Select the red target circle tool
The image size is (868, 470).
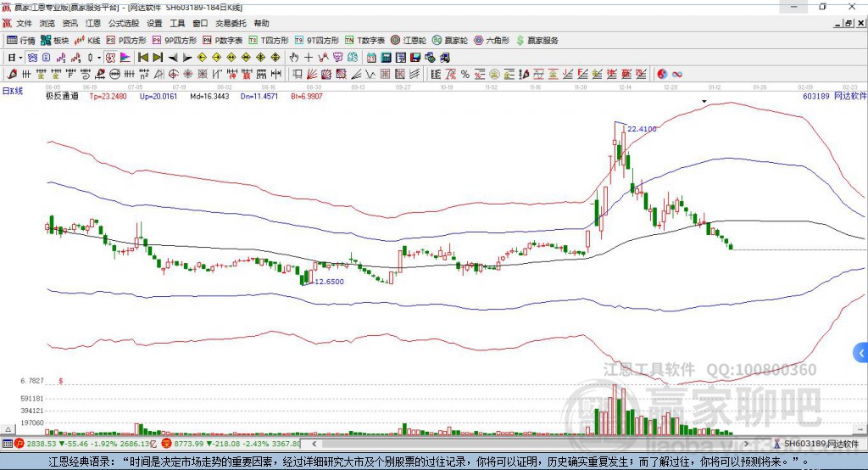point(173,75)
